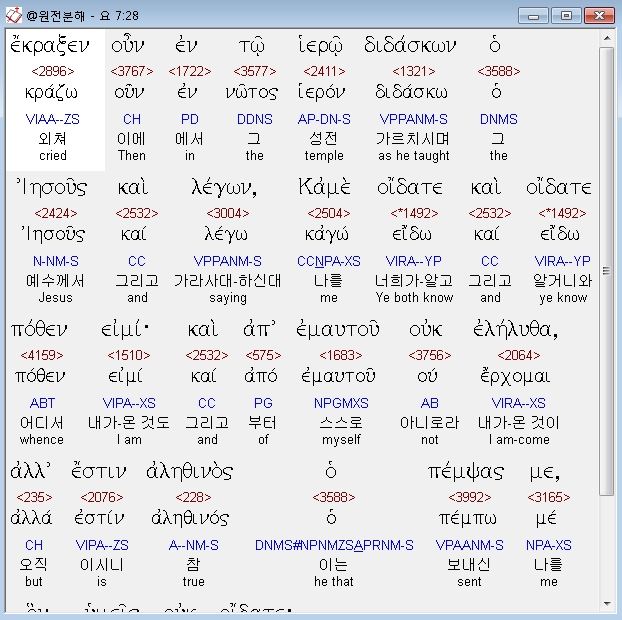The image size is (622, 620).
Task: Click the parsing code VIPA--XS
Action: [x=129, y=403]
